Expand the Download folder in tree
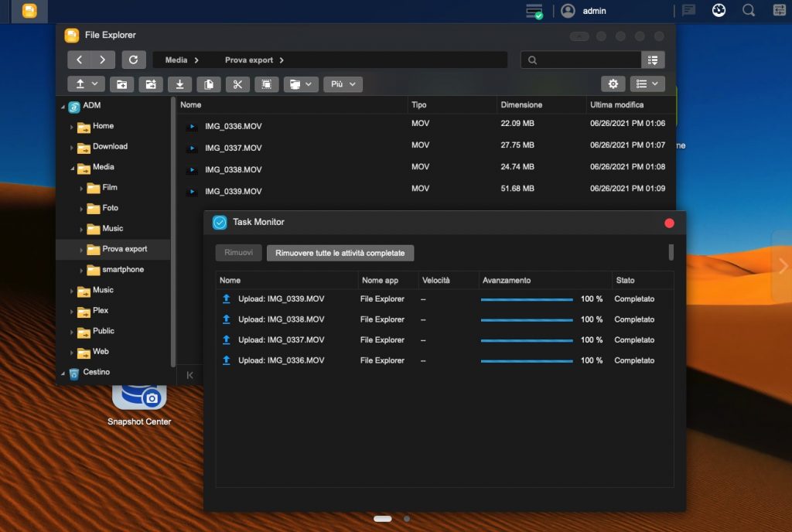The image size is (792, 532). tap(72, 147)
